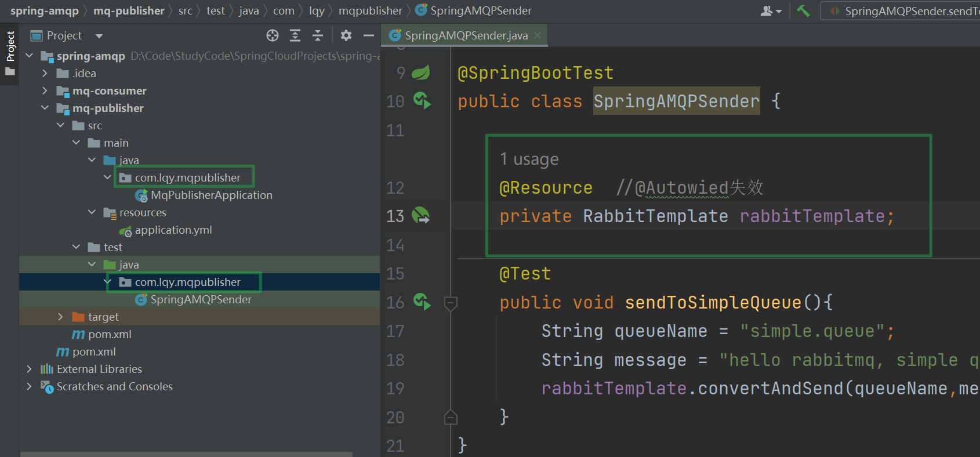The width and height of the screenshot is (980, 457).
Task: Click the locate (select opened file) crosshair icon
Action: click(x=273, y=36)
